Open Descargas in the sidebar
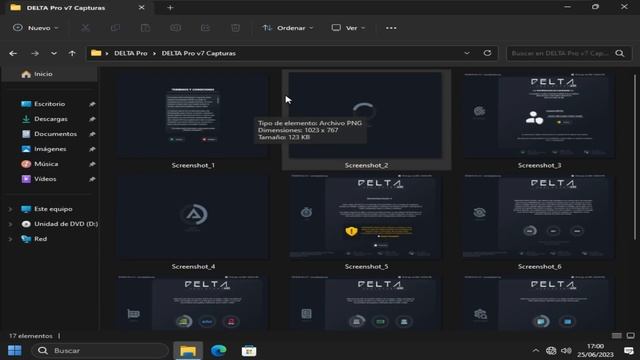The image size is (640, 360). point(51,119)
